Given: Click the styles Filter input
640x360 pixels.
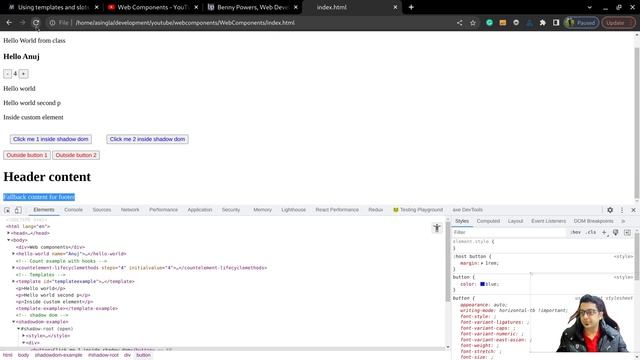Looking at the screenshot, I should pos(509,232).
